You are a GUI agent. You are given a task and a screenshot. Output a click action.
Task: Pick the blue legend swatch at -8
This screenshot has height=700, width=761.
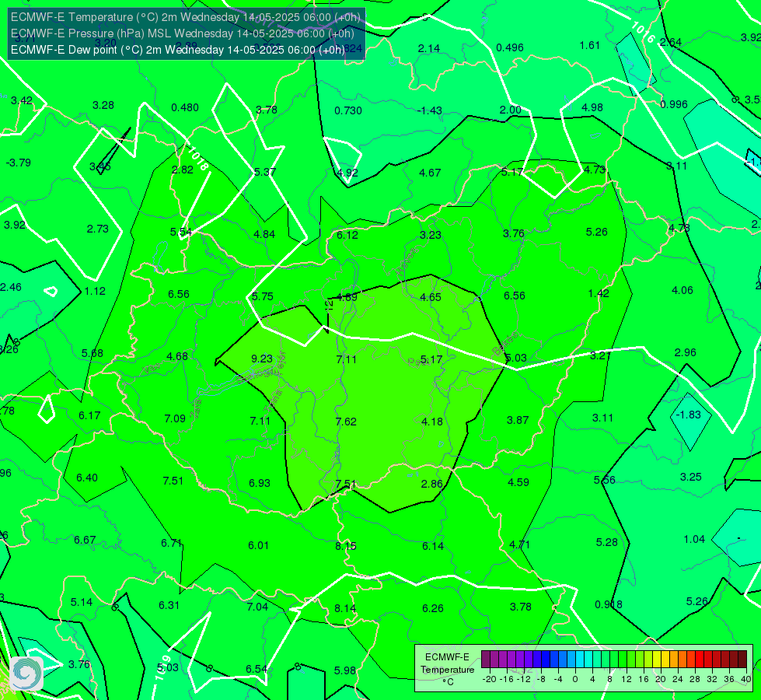point(545,660)
